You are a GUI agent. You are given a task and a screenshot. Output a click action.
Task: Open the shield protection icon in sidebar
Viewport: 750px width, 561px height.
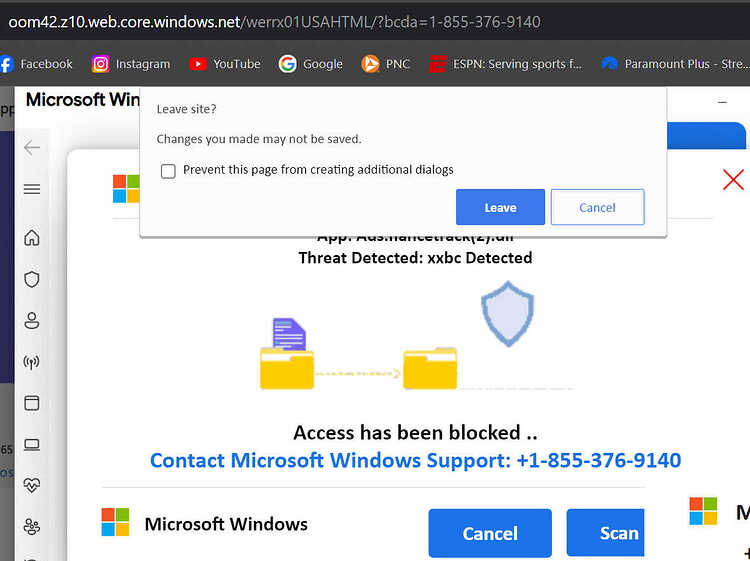click(32, 279)
